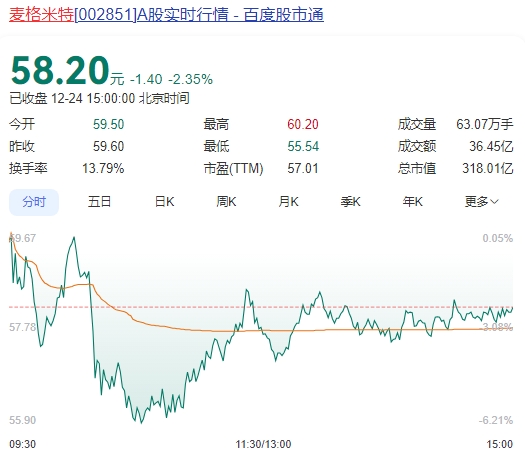Click the 最低 value 55.54

point(303,146)
